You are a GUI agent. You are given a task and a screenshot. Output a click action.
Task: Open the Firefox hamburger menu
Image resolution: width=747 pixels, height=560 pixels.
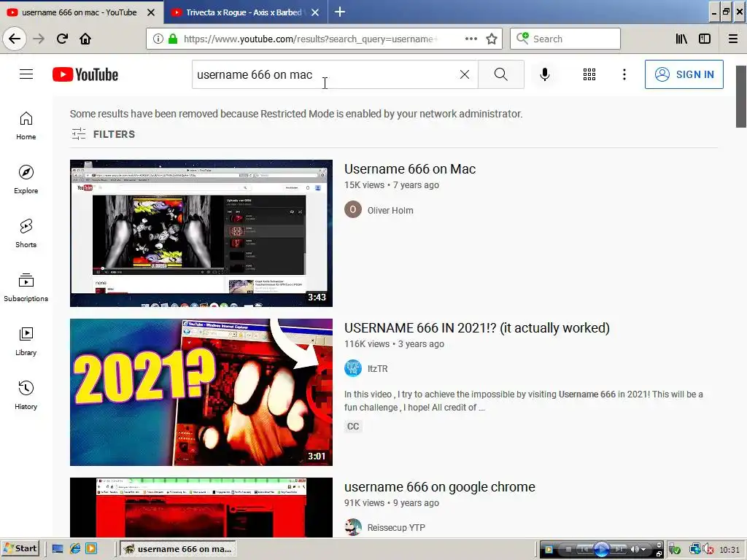tap(733, 39)
